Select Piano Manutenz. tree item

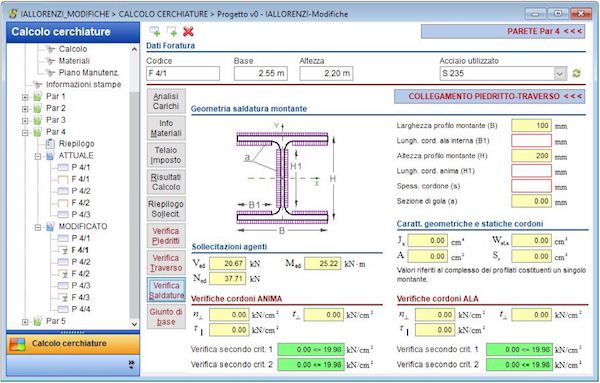[89, 73]
